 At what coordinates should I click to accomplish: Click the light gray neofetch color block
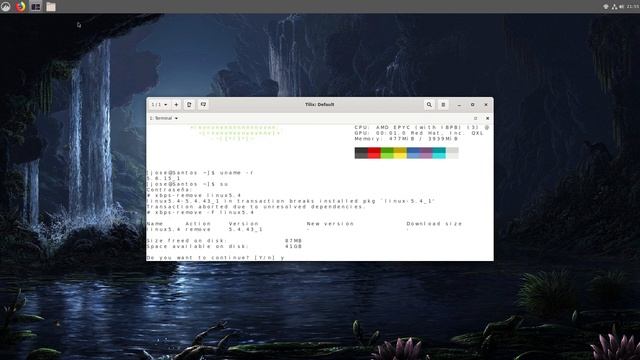point(452,153)
